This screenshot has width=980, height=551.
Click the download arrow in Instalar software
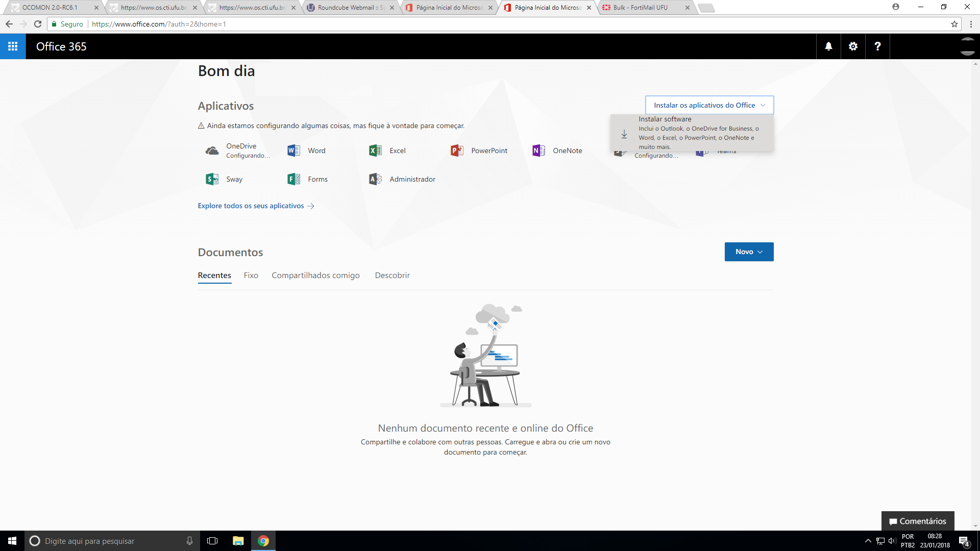click(x=624, y=134)
